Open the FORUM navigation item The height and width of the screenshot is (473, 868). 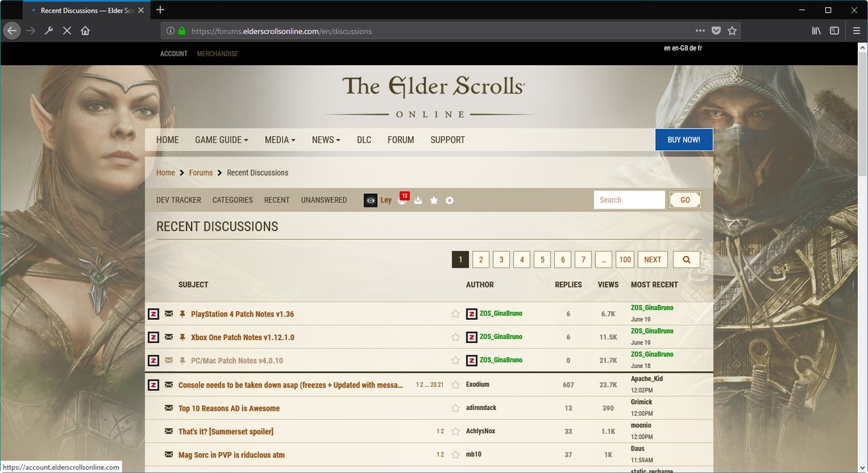(401, 140)
